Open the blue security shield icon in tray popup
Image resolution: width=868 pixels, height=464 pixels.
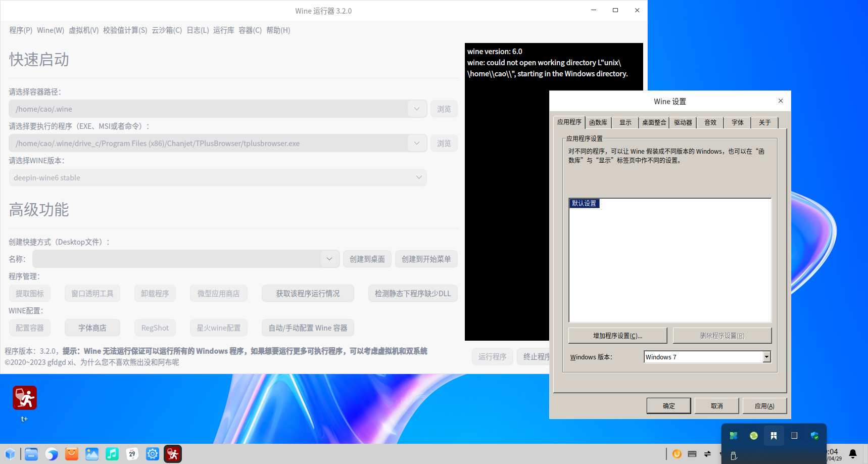pos(814,436)
